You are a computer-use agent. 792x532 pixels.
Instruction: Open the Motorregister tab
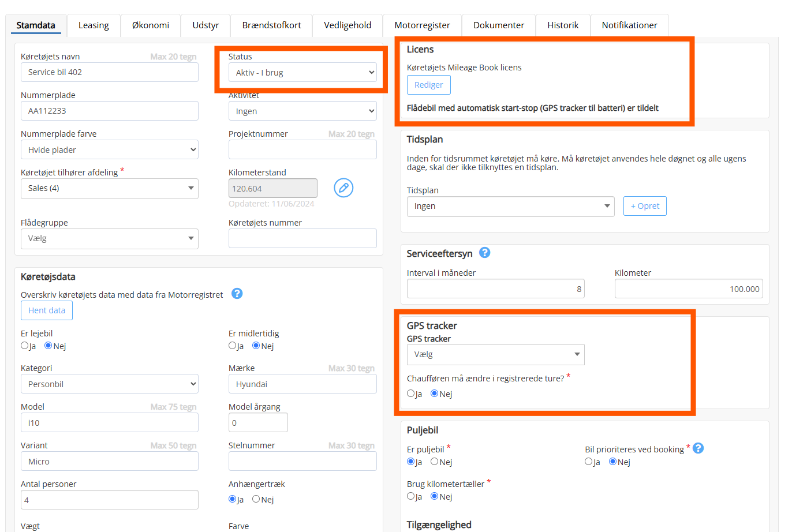click(422, 25)
